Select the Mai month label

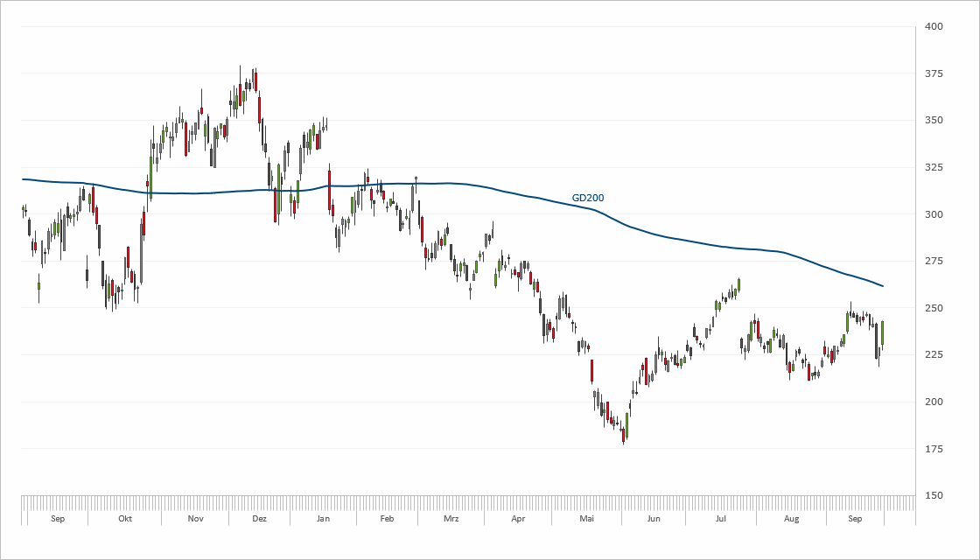pyautogui.click(x=586, y=519)
